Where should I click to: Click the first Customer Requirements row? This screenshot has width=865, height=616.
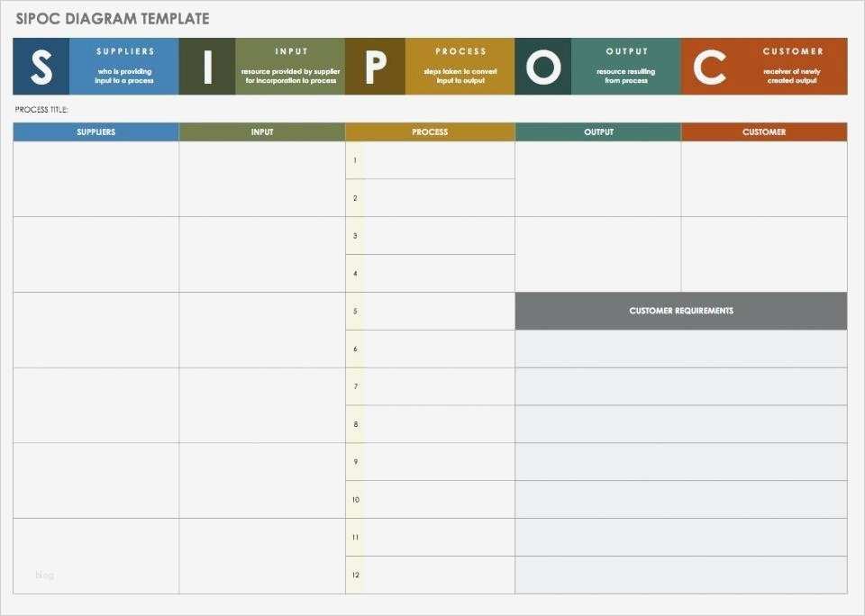[681, 349]
